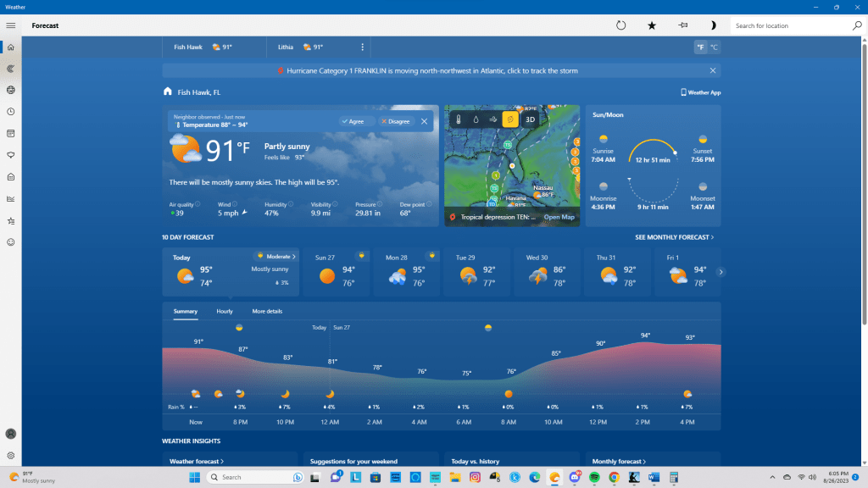Switch to the More details tab
The height and width of the screenshot is (488, 868).
click(267, 312)
